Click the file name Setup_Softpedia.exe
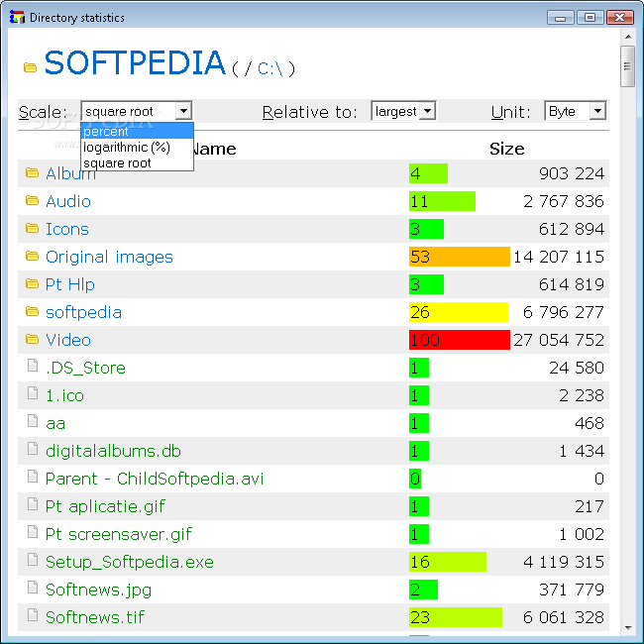Viewport: 644px width, 644px height. [130, 562]
